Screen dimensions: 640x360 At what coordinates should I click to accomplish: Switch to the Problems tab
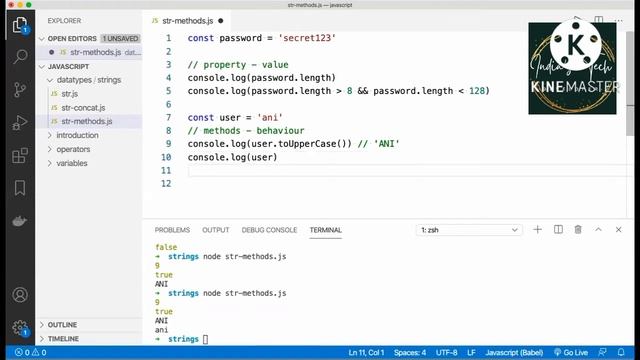[172, 230]
